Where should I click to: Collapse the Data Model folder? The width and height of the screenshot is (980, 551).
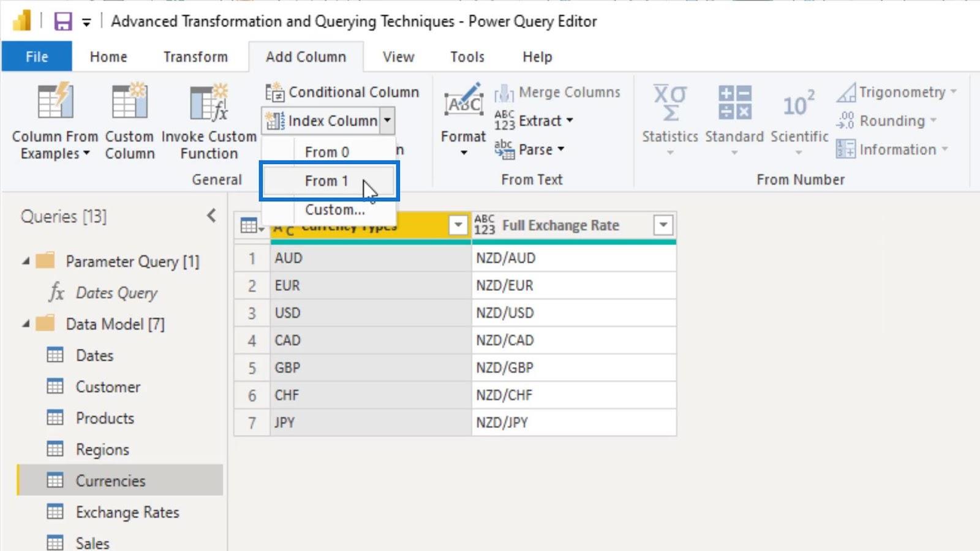point(26,323)
